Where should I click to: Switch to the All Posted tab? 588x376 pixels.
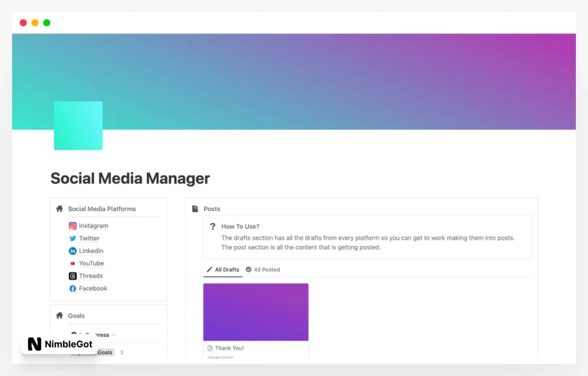267,269
